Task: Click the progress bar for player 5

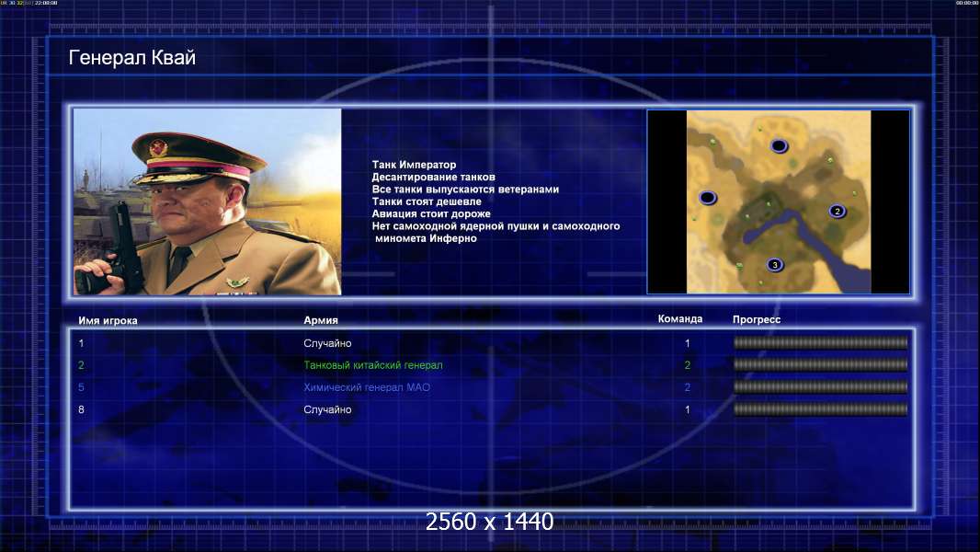Action: (x=821, y=387)
